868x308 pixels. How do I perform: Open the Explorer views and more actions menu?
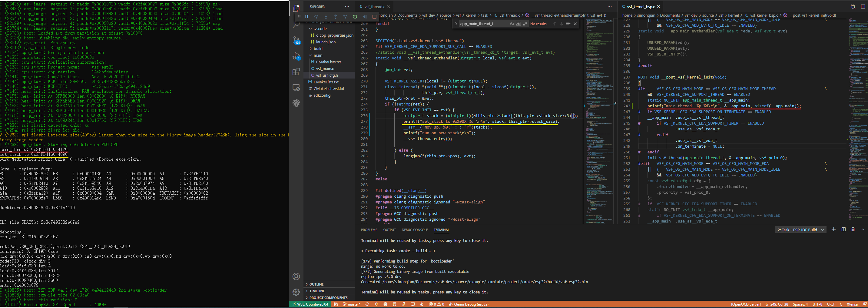point(347,6)
